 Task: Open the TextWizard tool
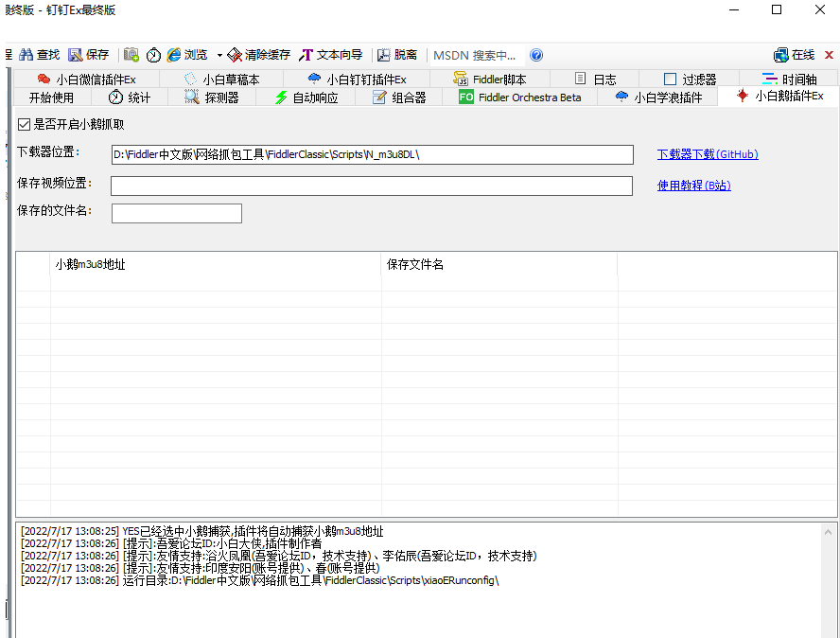click(x=330, y=55)
